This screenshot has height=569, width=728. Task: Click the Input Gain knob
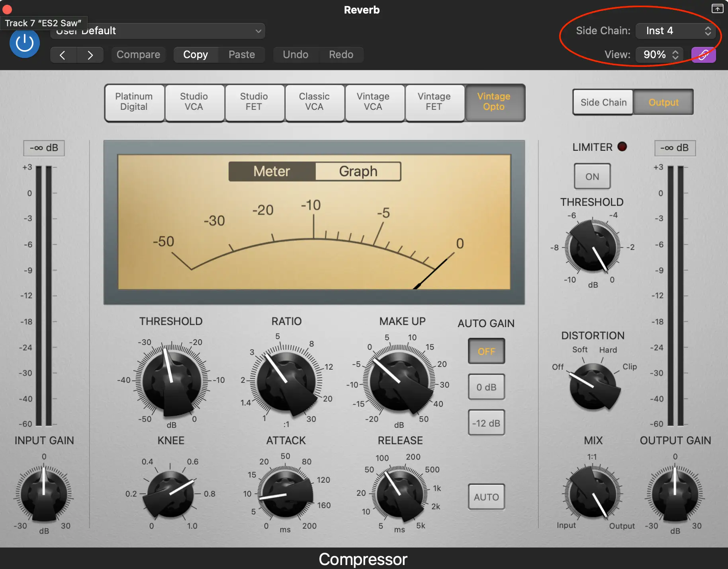pos(44,493)
